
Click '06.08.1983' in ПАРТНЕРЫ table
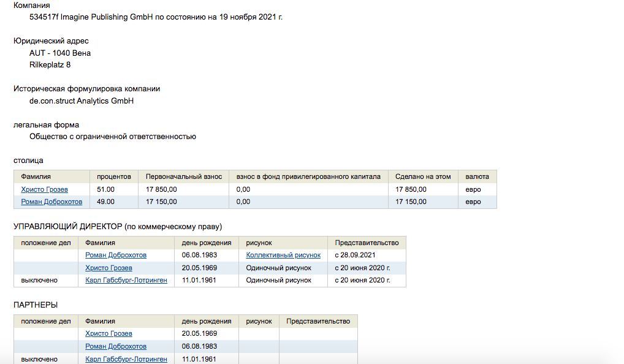point(199,346)
